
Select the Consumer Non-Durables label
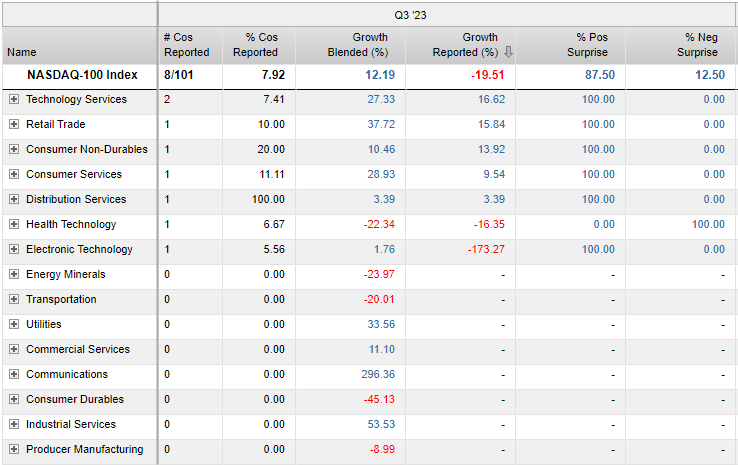tap(87, 149)
